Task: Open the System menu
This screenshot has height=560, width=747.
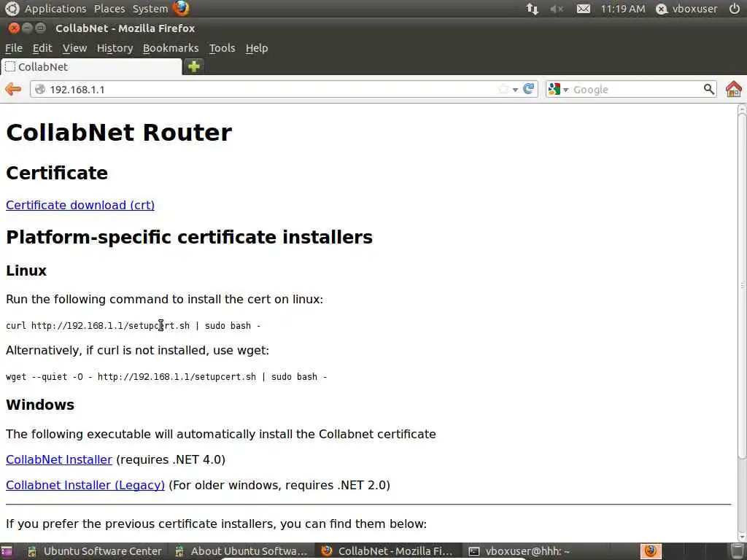Action: click(x=150, y=9)
